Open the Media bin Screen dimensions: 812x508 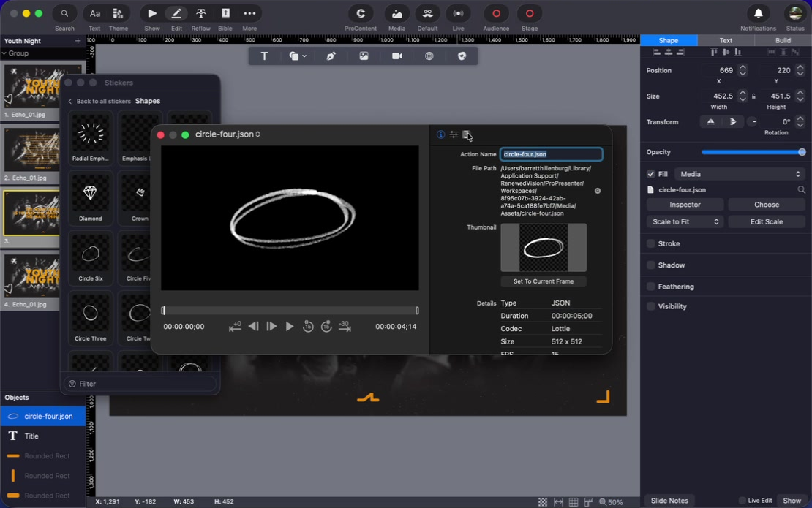point(396,13)
